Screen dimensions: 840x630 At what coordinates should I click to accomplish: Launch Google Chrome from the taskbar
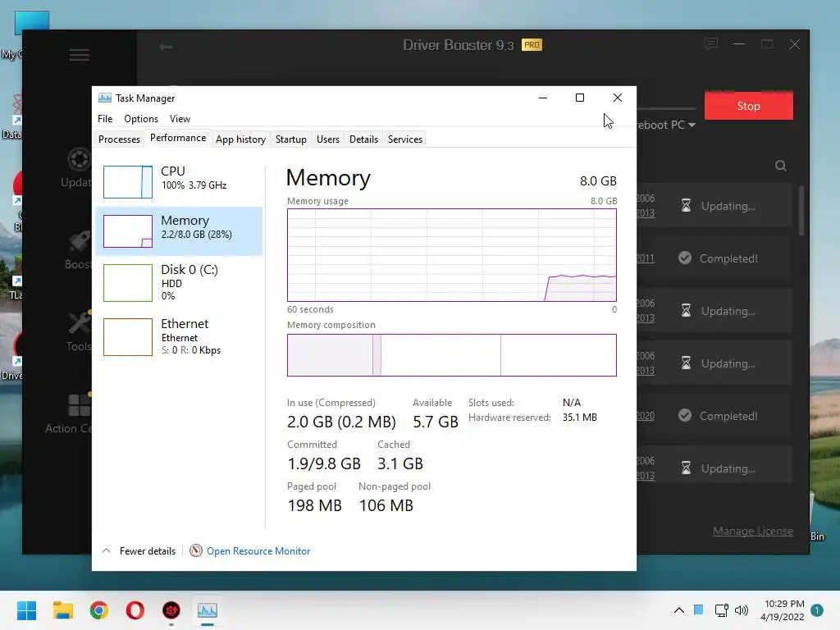pyautogui.click(x=99, y=610)
